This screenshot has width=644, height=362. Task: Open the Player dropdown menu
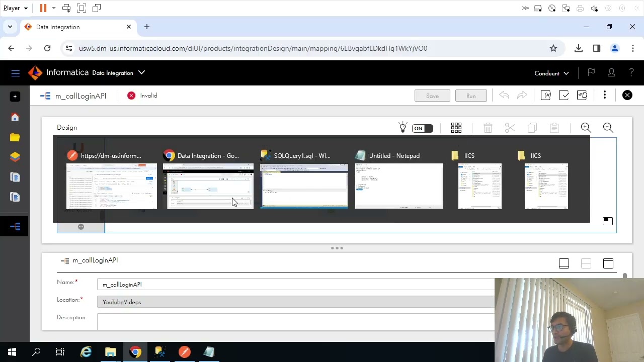click(x=16, y=8)
